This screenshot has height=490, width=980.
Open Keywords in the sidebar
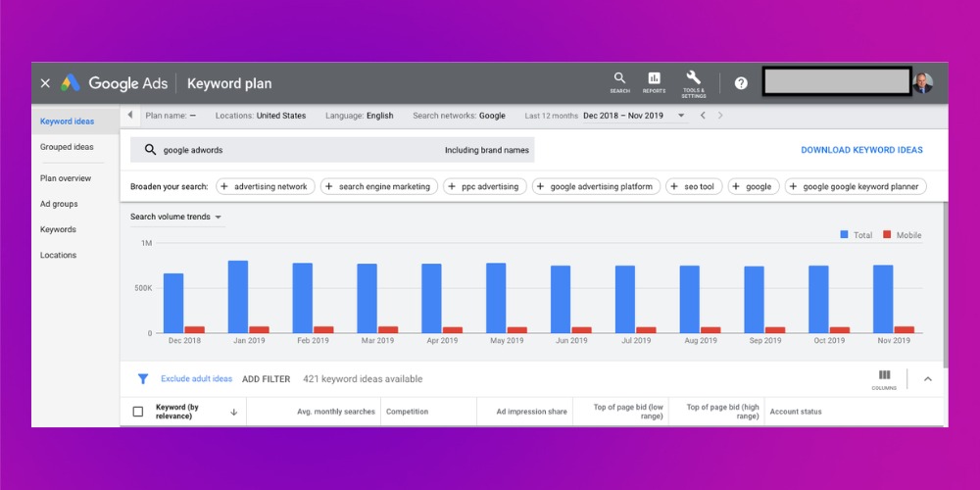(58, 229)
